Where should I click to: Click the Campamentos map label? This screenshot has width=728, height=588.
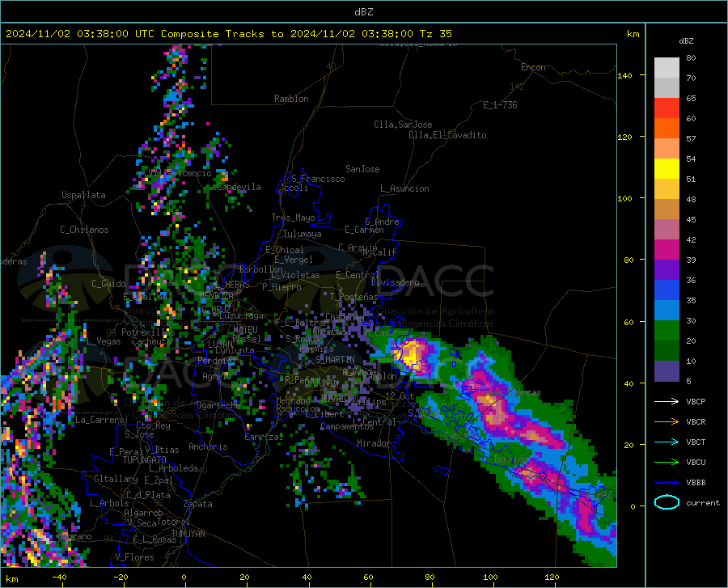[x=347, y=426]
